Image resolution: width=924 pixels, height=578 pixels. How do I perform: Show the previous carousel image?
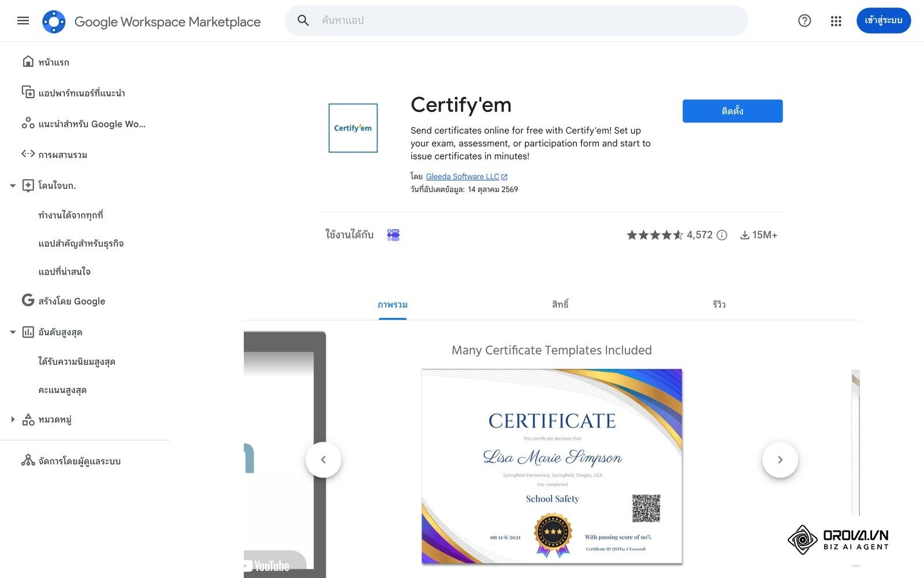click(x=323, y=460)
